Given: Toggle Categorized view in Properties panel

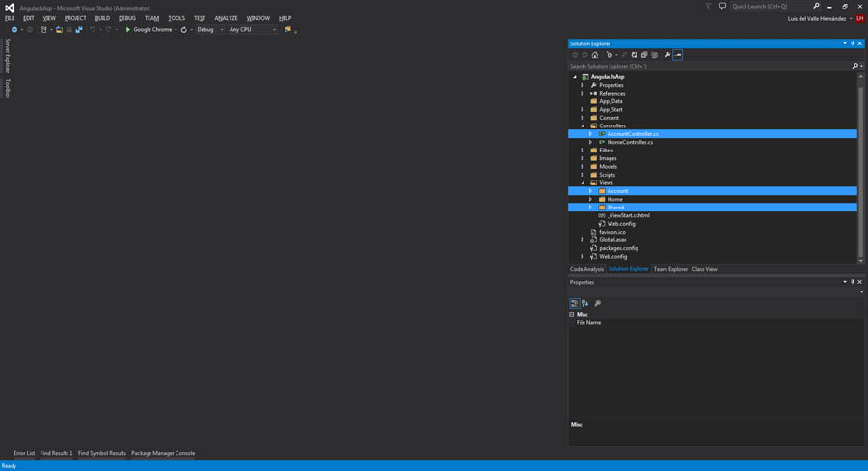Looking at the screenshot, I should 575,303.
